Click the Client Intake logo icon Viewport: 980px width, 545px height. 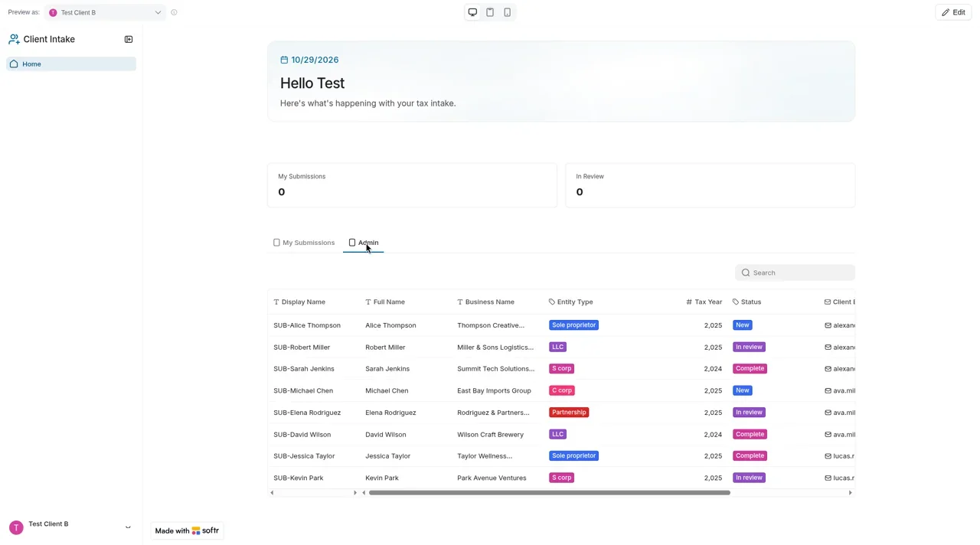point(14,39)
